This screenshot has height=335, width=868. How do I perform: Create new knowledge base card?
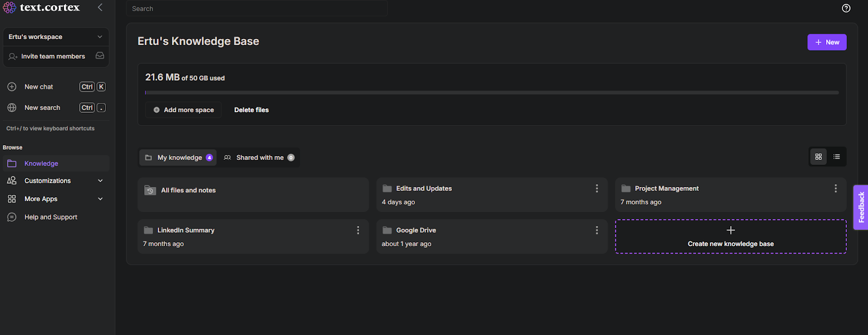[x=731, y=236]
